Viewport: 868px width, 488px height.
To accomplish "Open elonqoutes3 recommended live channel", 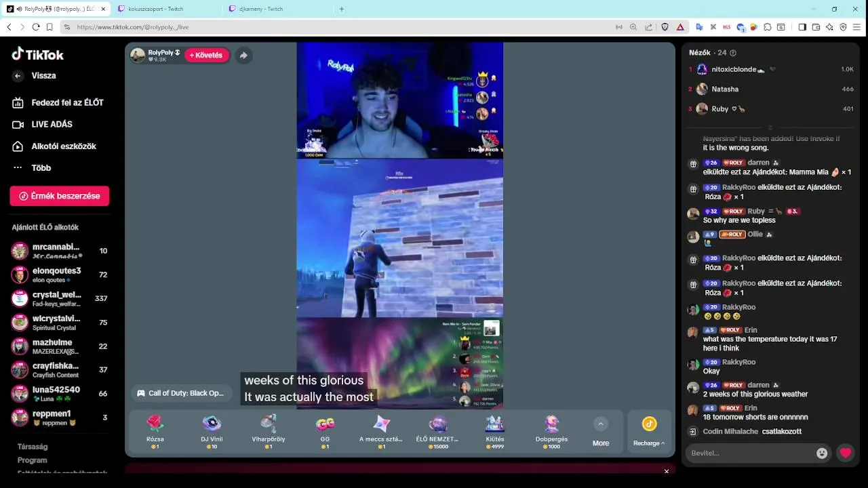I will point(60,274).
